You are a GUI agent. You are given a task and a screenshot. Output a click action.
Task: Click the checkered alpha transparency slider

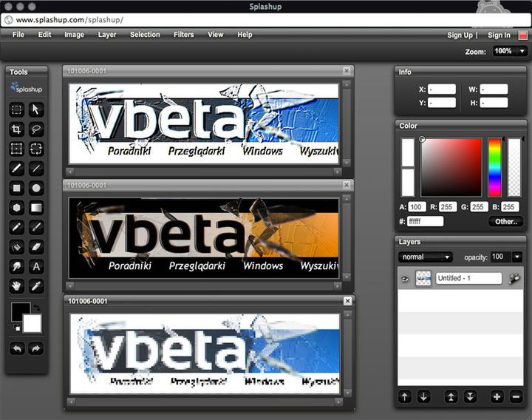[514, 167]
